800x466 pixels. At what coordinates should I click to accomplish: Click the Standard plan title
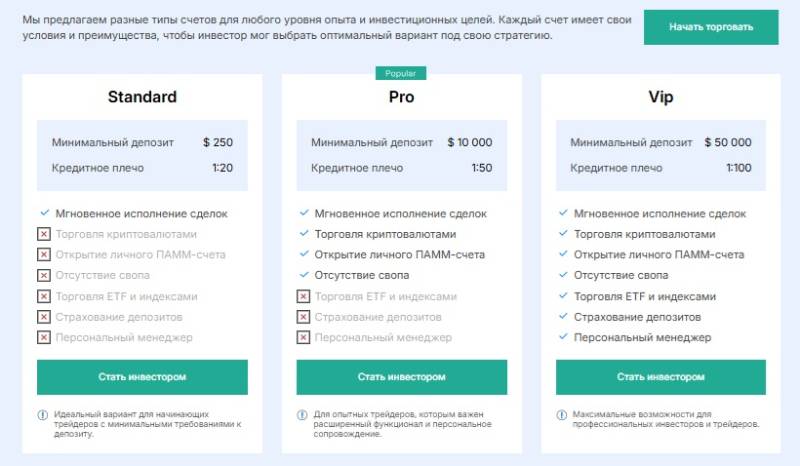[142, 97]
